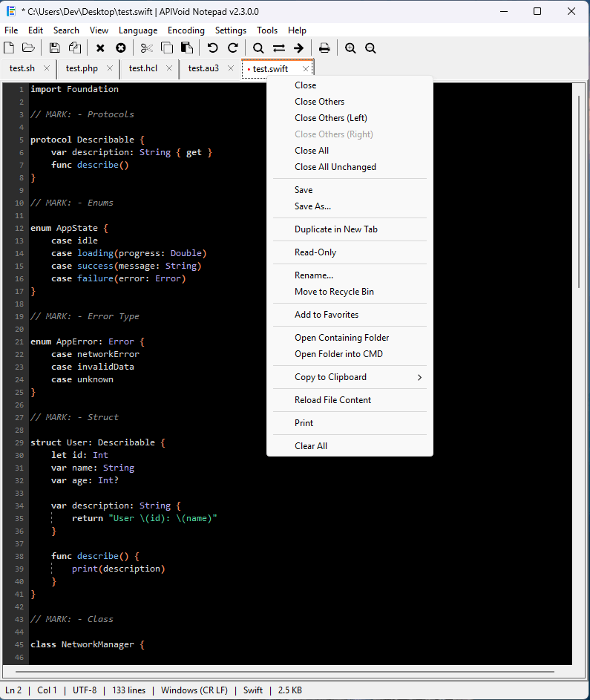Open the Help menu

click(297, 30)
